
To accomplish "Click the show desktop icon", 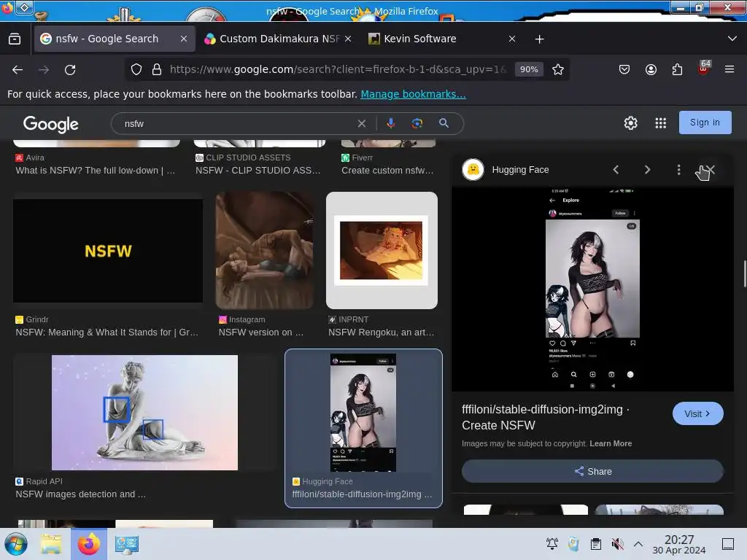I will click(x=728, y=544).
